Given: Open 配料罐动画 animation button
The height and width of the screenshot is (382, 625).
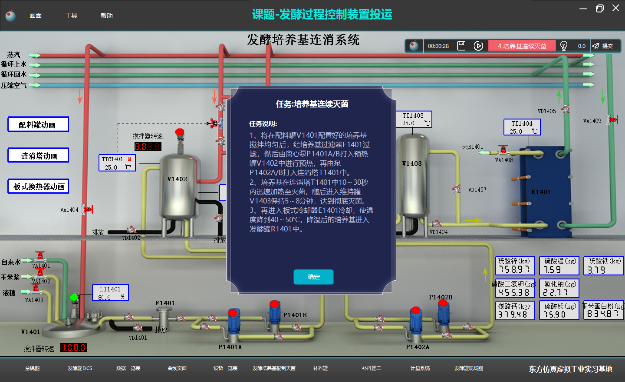Looking at the screenshot, I should [x=38, y=124].
